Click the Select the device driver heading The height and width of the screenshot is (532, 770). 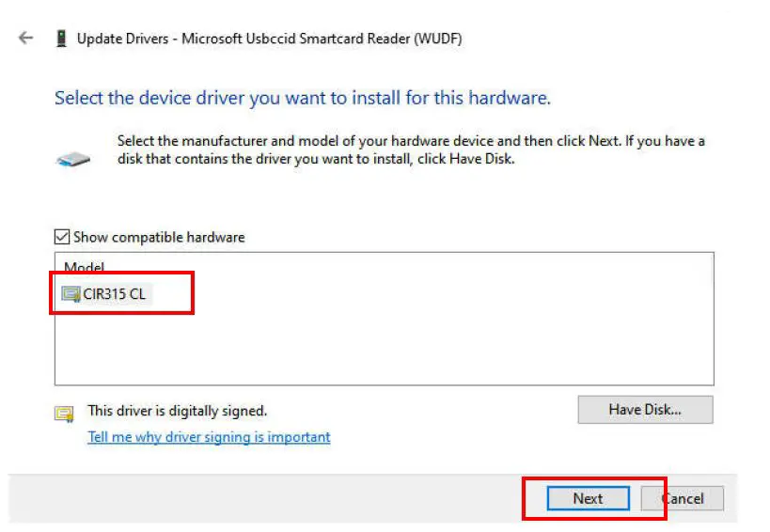pos(302,98)
